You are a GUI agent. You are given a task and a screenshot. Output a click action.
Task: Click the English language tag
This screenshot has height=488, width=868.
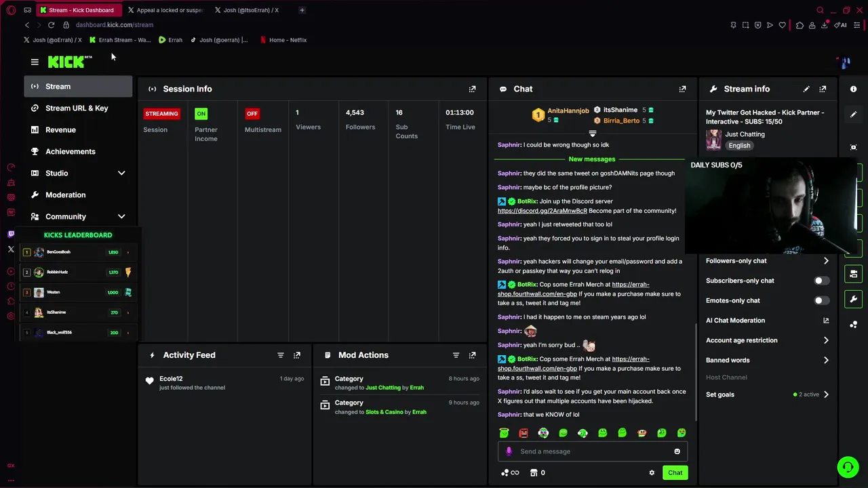(739, 146)
